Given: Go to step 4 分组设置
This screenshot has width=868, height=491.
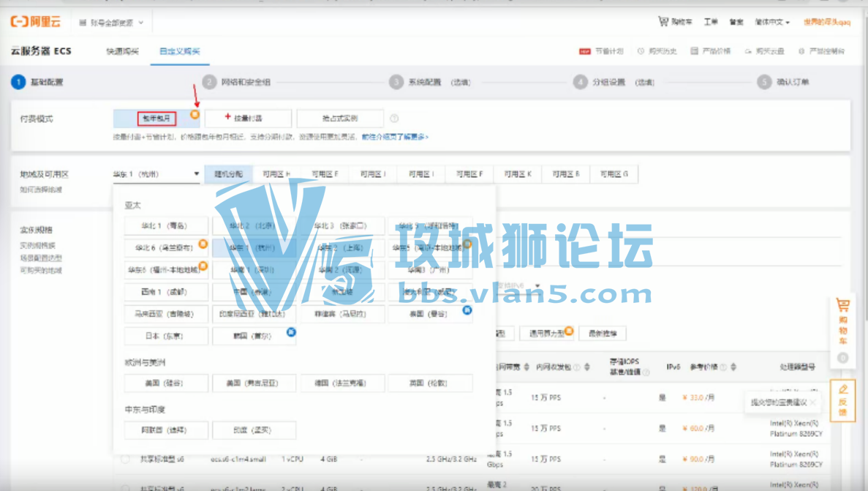Looking at the screenshot, I should (x=614, y=82).
